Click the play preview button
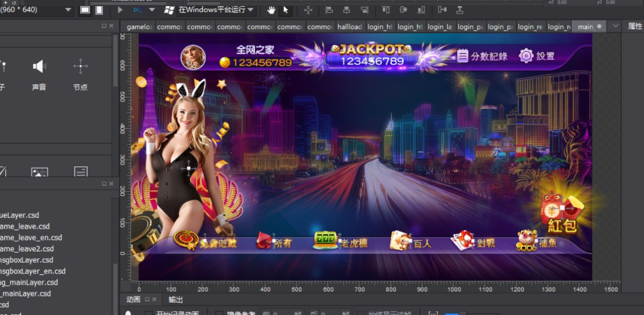Screen dimensions: 644x315 [120, 10]
